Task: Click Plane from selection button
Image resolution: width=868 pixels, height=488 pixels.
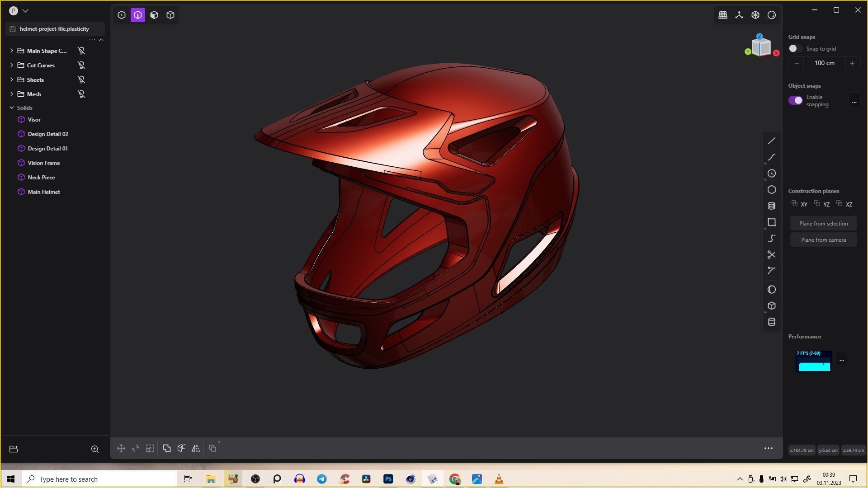Action: (x=823, y=223)
